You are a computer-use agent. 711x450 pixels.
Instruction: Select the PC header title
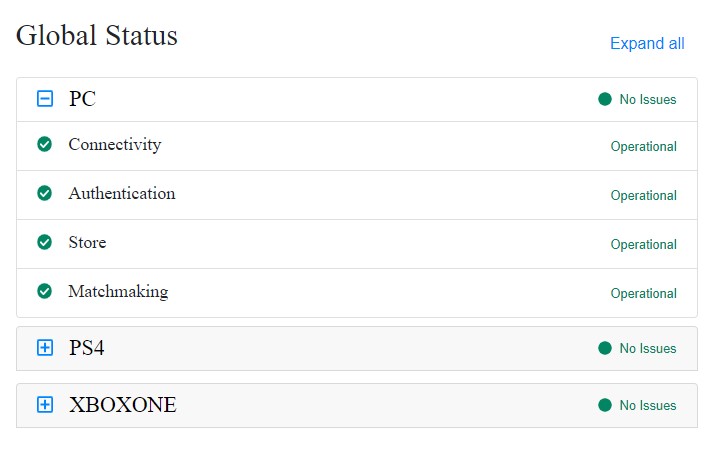(82, 99)
